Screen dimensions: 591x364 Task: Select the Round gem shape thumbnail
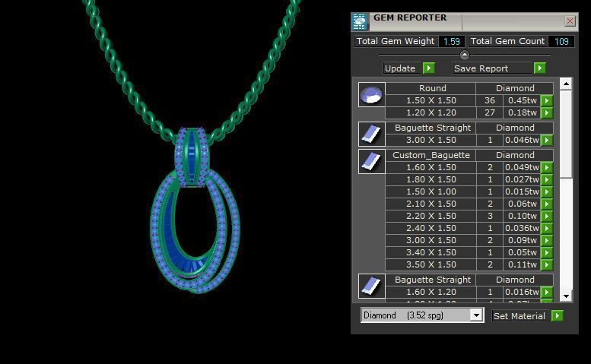point(372,94)
